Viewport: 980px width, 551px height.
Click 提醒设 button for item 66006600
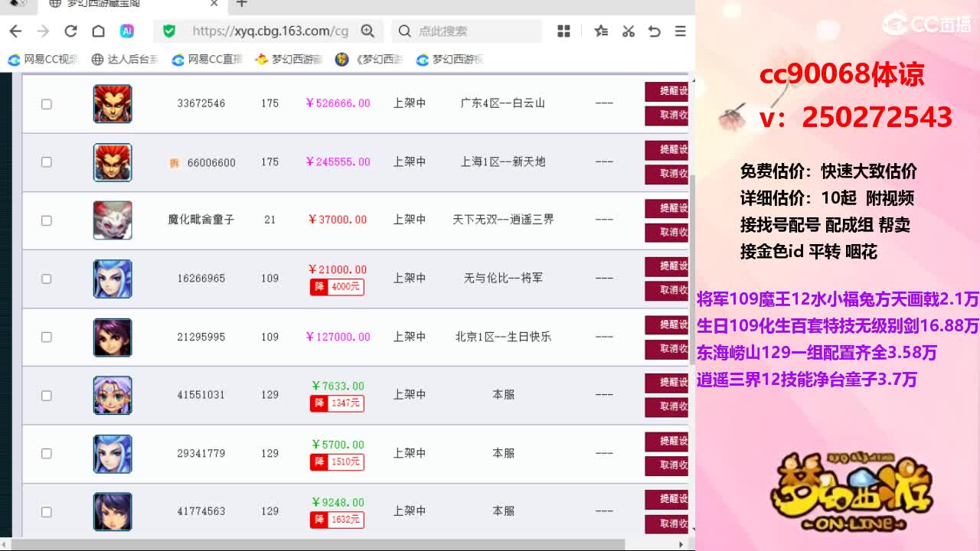667,149
